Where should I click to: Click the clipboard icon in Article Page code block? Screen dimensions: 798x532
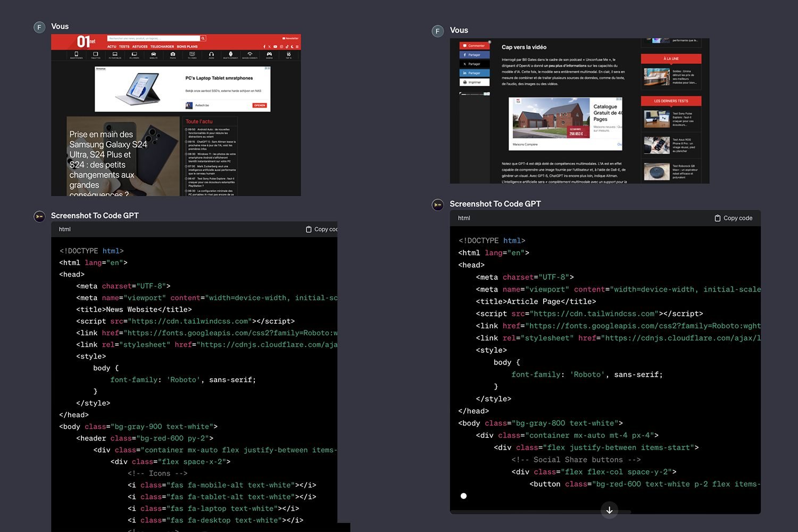pos(718,218)
